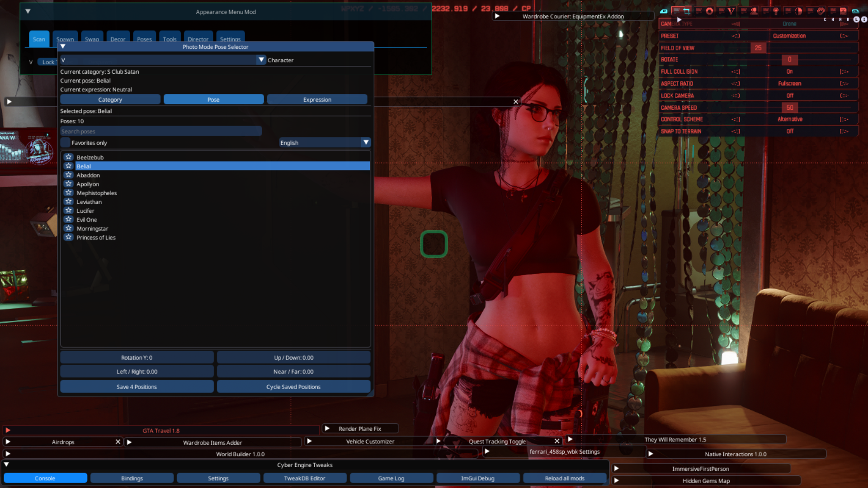Adjust the Camera Speed slider handle
The image size is (868, 488).
click(789, 108)
